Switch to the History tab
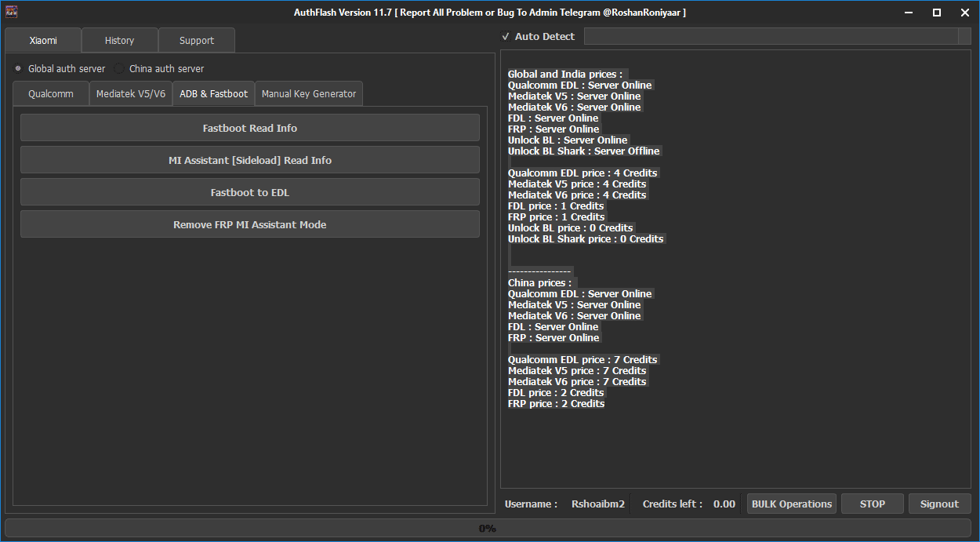This screenshot has height=542, width=980. coord(119,41)
